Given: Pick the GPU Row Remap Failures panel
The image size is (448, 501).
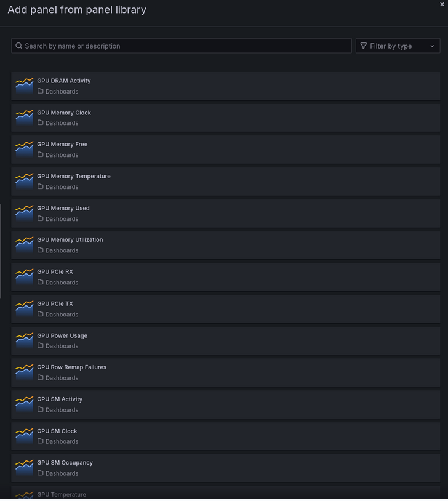Looking at the screenshot, I should point(71,367).
